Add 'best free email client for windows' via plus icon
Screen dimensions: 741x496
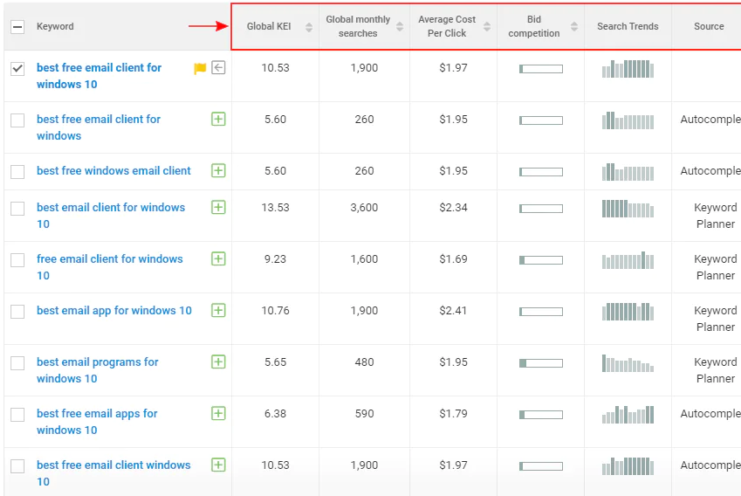click(219, 119)
